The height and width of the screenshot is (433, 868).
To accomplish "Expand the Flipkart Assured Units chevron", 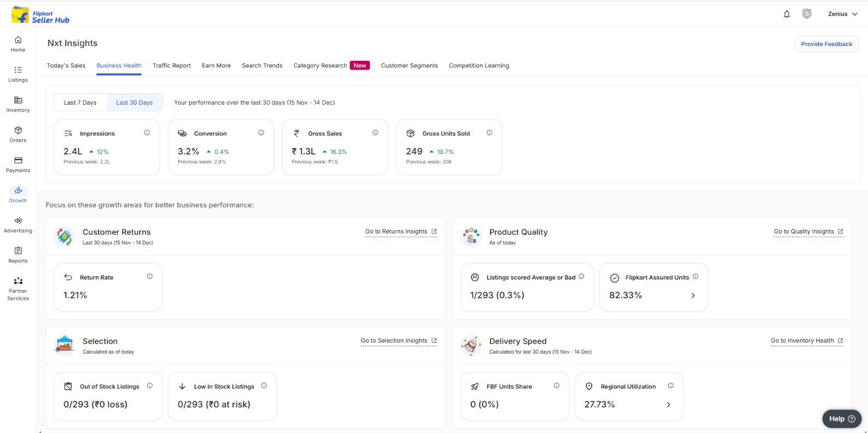I will (693, 295).
